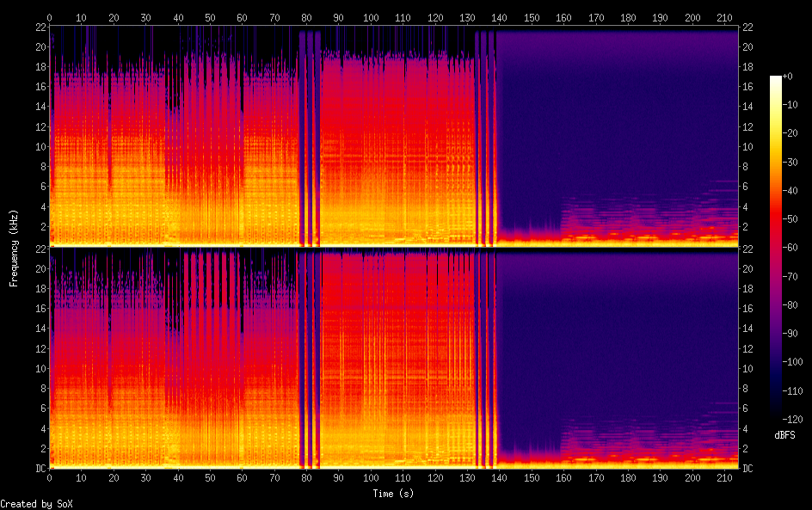Image resolution: width=812 pixels, height=510 pixels.
Task: Click the 140 marker on the top time axis
Action: click(x=498, y=17)
